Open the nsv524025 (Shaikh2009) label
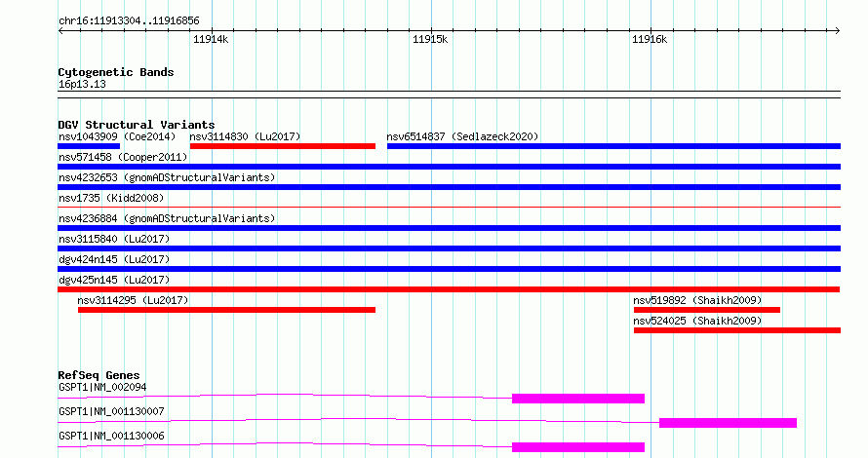The width and height of the screenshot is (868, 458). (x=697, y=321)
